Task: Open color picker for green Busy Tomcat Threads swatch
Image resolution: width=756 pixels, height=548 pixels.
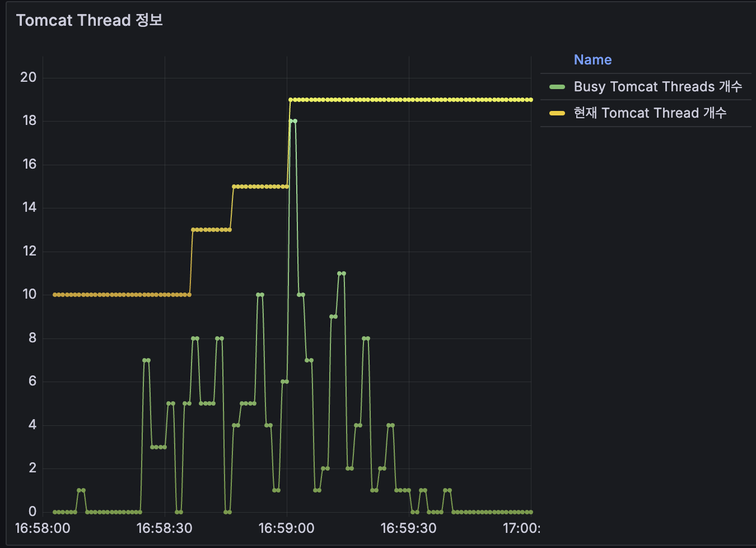Action: 557,87
